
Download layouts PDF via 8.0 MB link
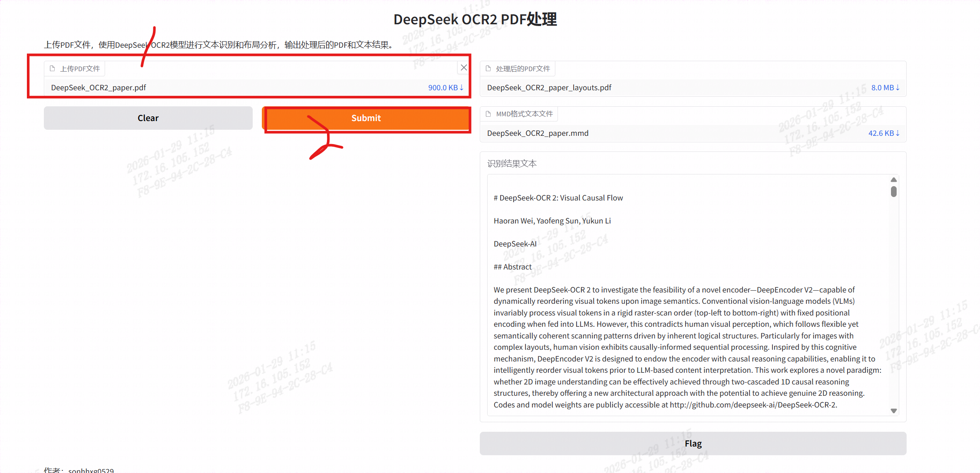click(885, 88)
